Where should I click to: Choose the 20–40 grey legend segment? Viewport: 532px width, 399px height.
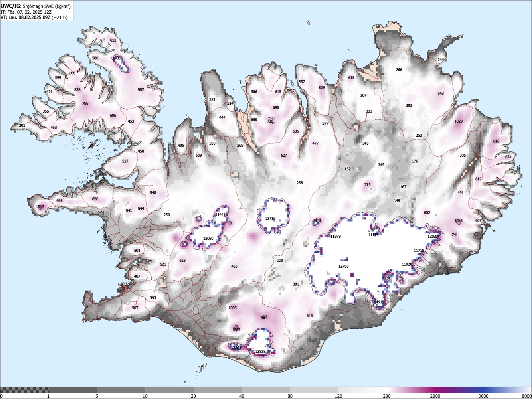(x=217, y=390)
